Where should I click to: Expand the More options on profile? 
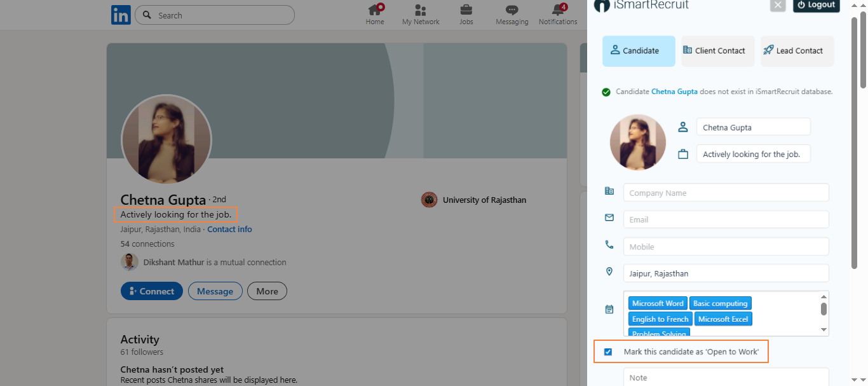[267, 291]
